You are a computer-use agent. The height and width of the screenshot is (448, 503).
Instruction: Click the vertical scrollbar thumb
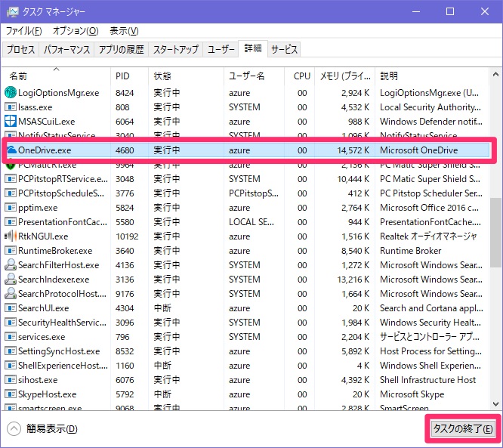495,233
